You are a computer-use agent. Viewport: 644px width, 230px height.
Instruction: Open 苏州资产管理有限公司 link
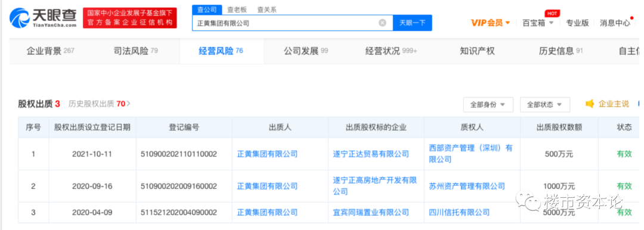tap(466, 186)
